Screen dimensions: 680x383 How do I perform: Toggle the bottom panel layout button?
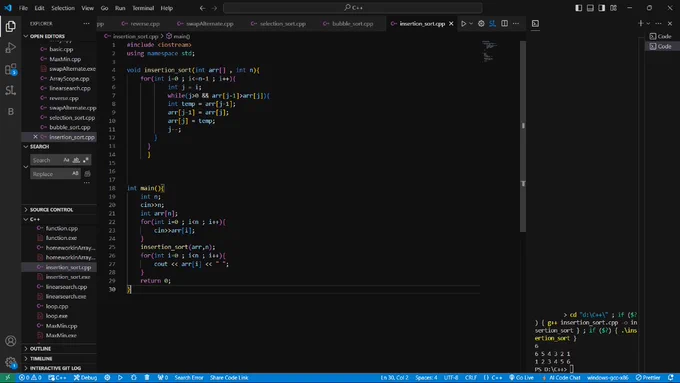590,8
